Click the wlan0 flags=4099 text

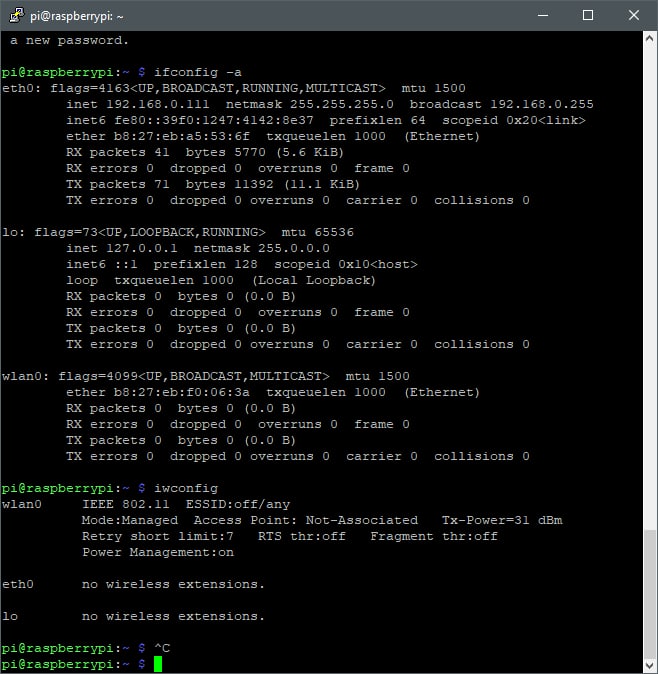98,376
